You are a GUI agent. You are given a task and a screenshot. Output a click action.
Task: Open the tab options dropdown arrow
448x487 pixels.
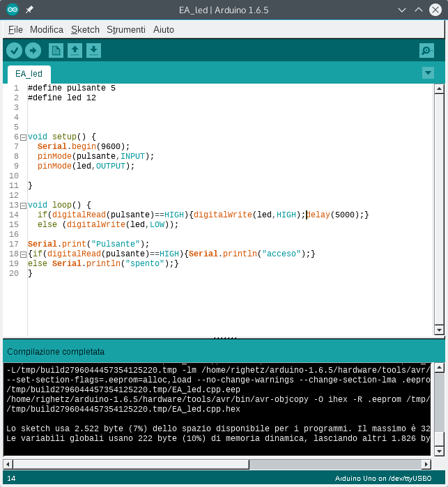pyautogui.click(x=428, y=73)
